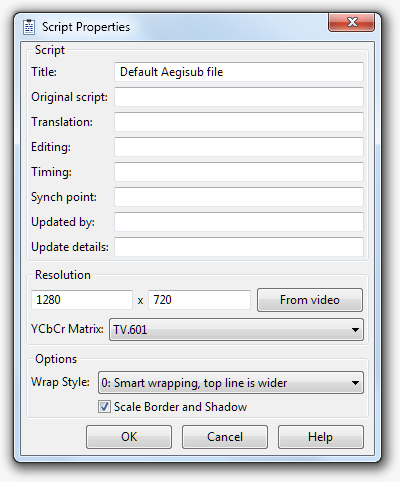Select the Translation input field
Screen dimensions: 400x482
[239, 122]
